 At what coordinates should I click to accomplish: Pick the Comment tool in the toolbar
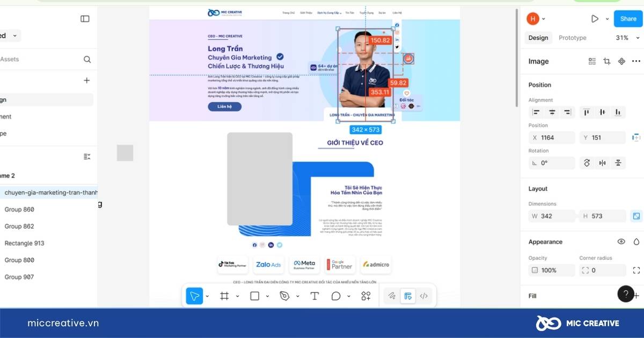click(336, 296)
